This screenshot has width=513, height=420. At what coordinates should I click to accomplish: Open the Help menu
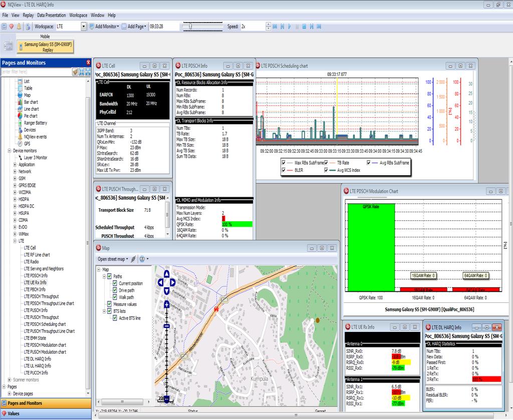point(112,15)
